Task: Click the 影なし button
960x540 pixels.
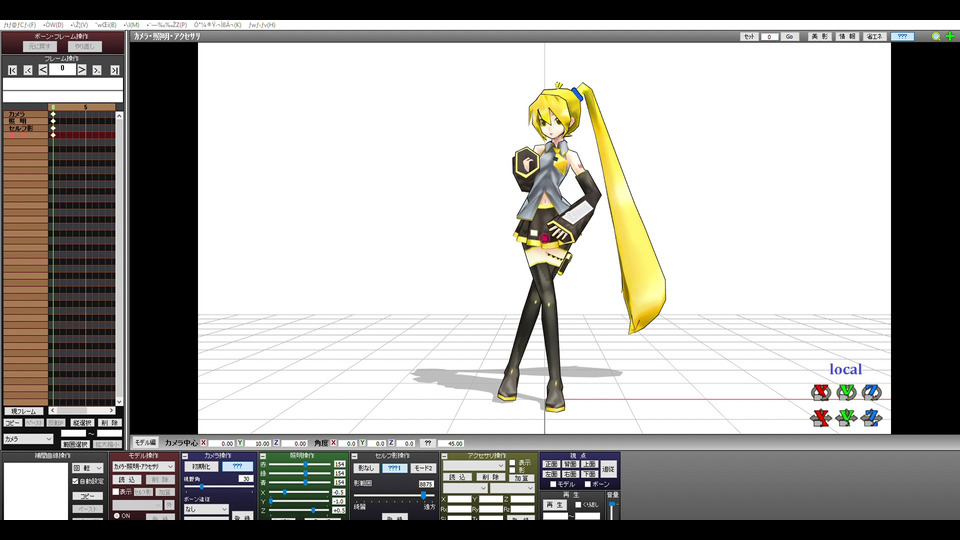Action: point(366,468)
